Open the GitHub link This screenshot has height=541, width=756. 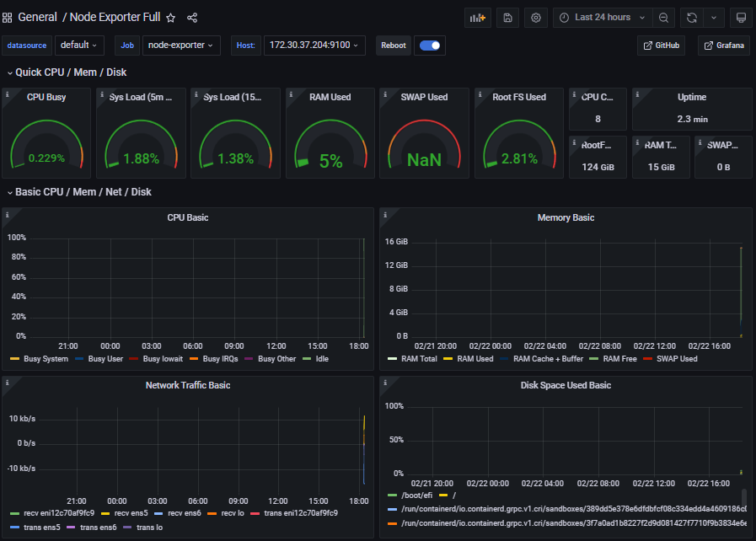pos(661,46)
